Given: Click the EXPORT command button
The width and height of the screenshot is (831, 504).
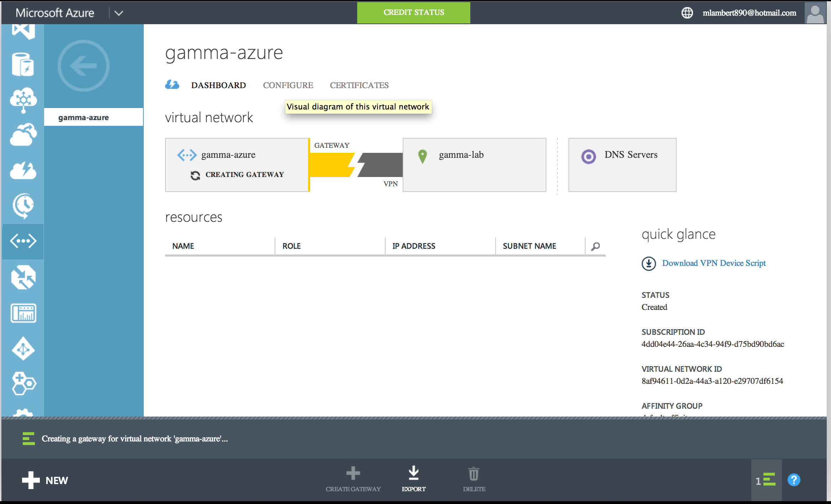Looking at the screenshot, I should pos(413,479).
